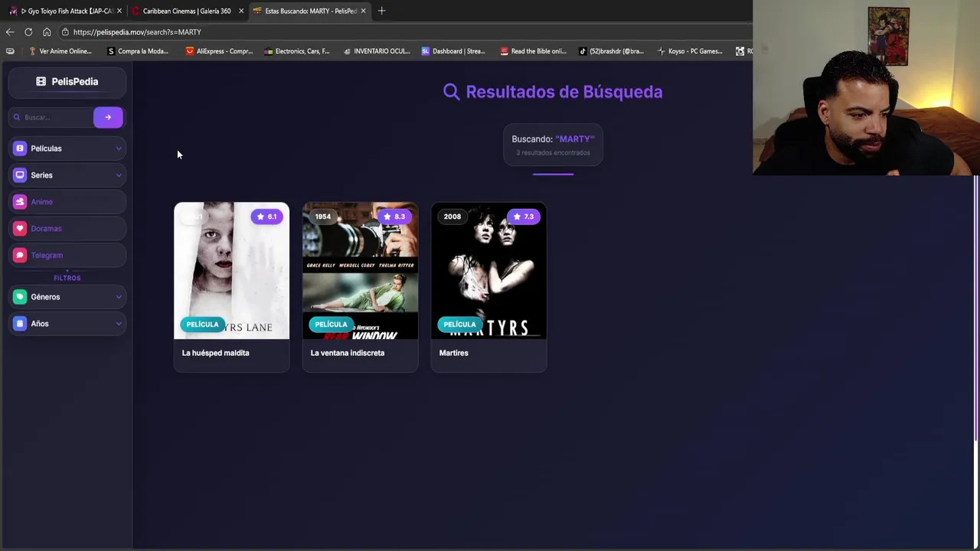Open Compra la Moda bookmark

138,51
